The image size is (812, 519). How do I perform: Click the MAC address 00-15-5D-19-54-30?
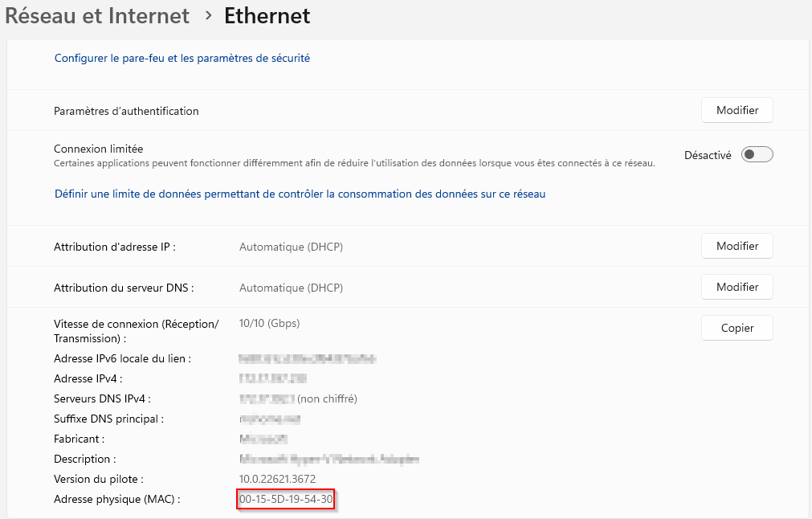[x=286, y=500]
